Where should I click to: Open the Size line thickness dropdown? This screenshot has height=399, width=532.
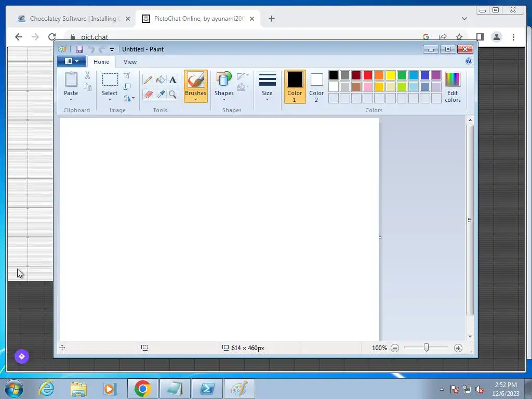[x=267, y=86]
